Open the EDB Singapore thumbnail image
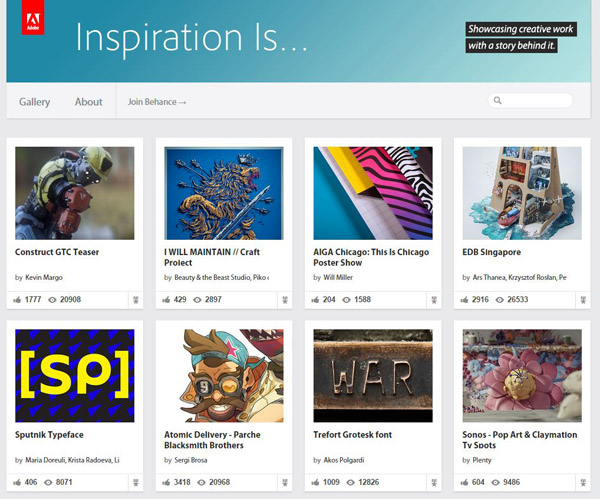Image resolution: width=600 pixels, height=499 pixels. point(522,193)
